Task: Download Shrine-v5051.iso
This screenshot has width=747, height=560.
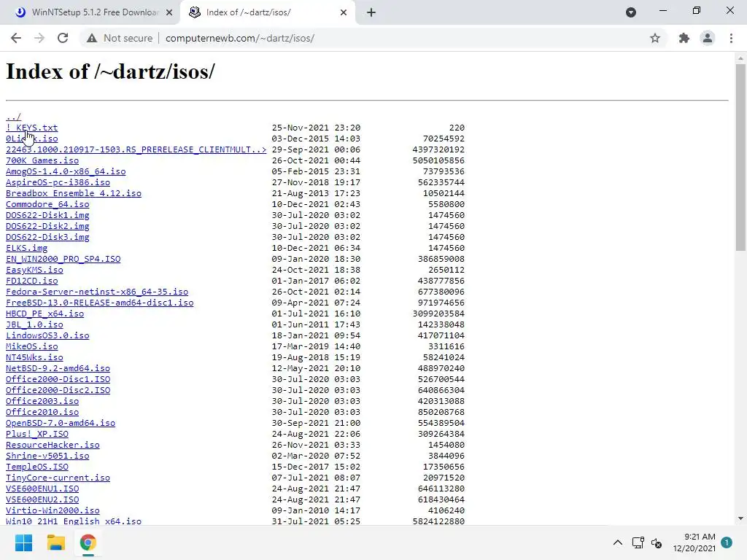Action: 47,456
